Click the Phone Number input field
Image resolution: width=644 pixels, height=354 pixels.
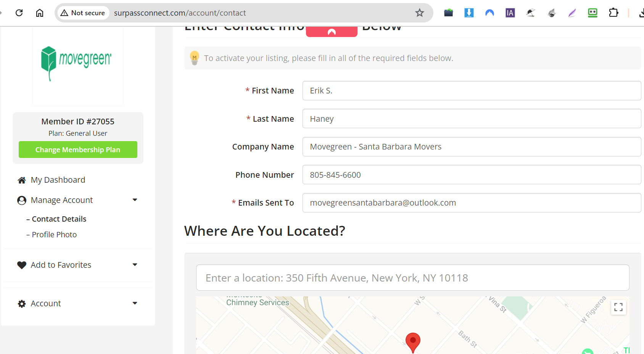[x=472, y=175]
